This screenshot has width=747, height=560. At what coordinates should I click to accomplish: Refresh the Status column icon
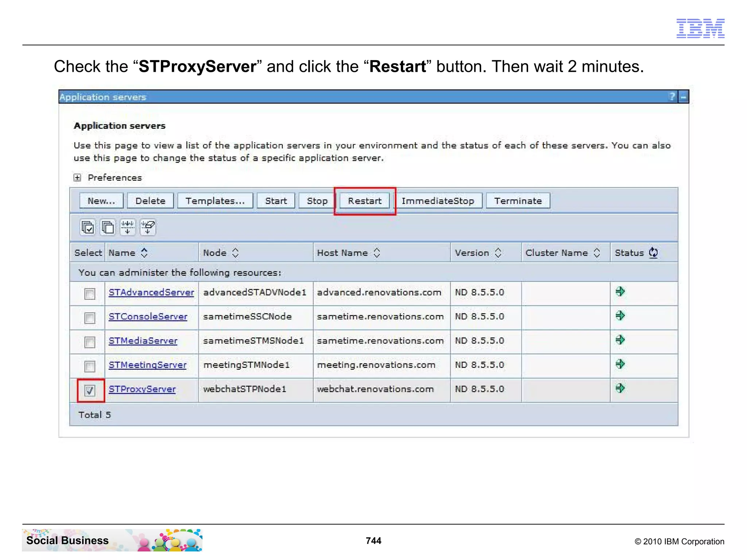tap(653, 253)
